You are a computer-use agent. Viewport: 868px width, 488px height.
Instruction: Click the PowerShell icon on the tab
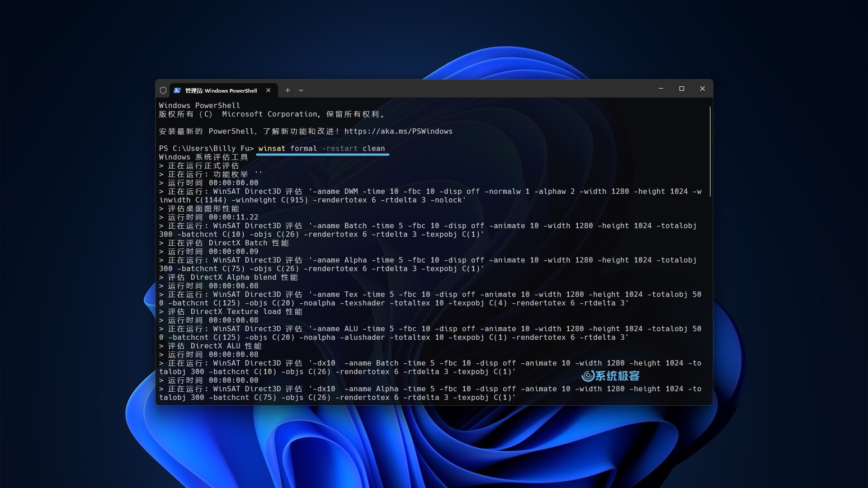coord(177,90)
